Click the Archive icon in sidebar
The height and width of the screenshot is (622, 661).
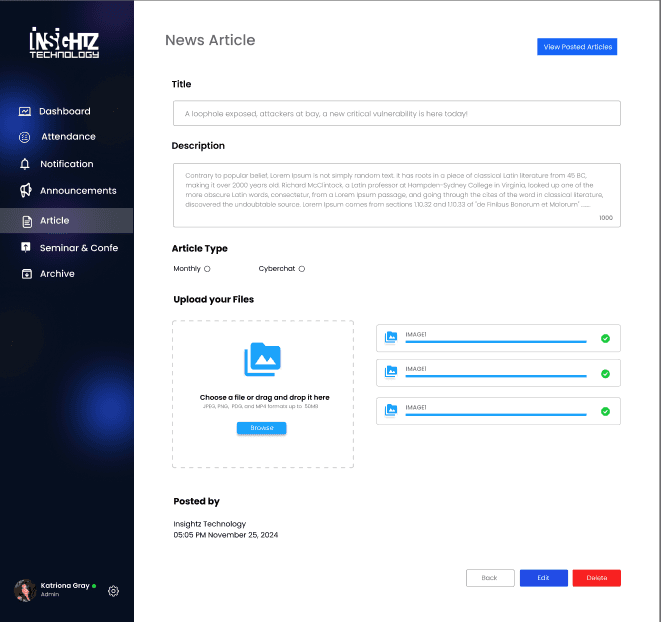click(25, 274)
